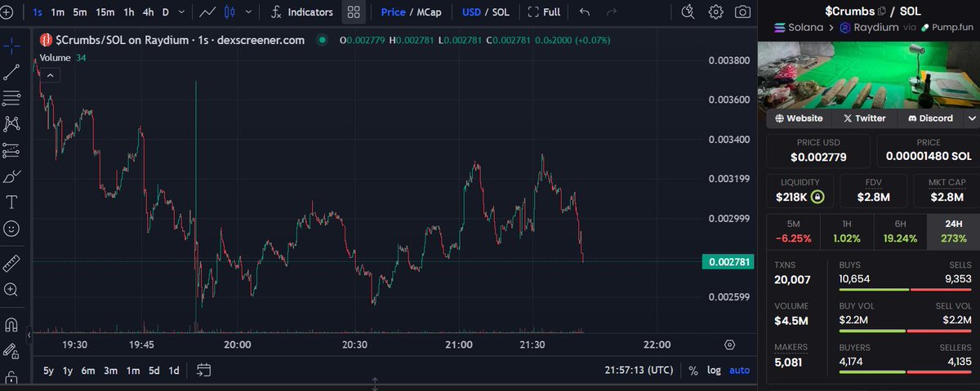The height and width of the screenshot is (391, 980).
Task: Click the redo arrow
Action: click(x=611, y=12)
